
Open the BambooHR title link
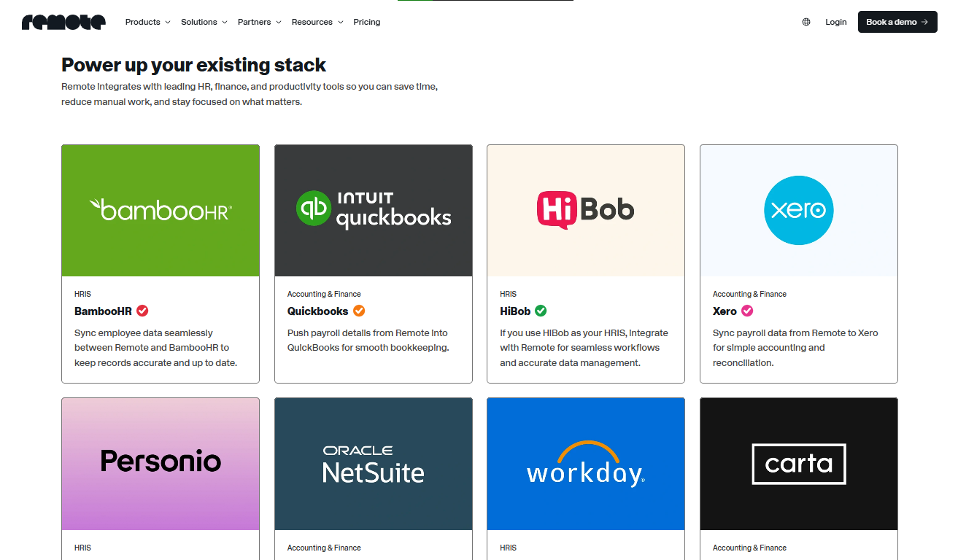103,311
